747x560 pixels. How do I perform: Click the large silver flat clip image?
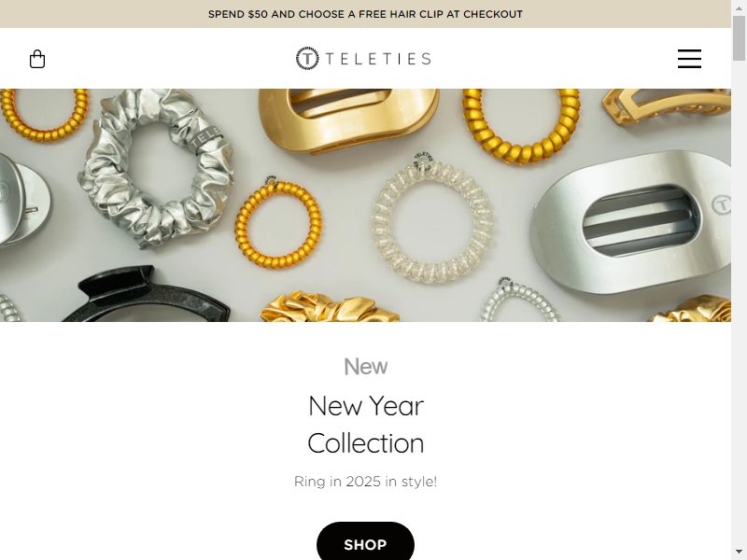point(632,221)
